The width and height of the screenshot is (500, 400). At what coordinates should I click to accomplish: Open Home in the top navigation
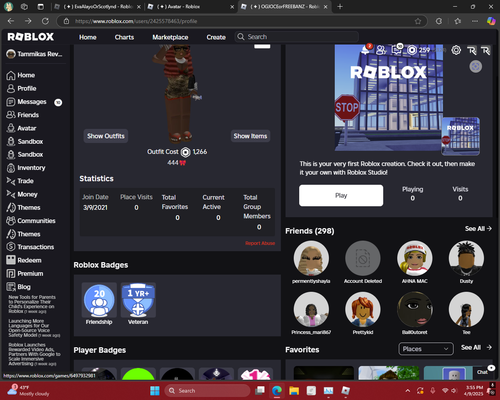[88, 37]
